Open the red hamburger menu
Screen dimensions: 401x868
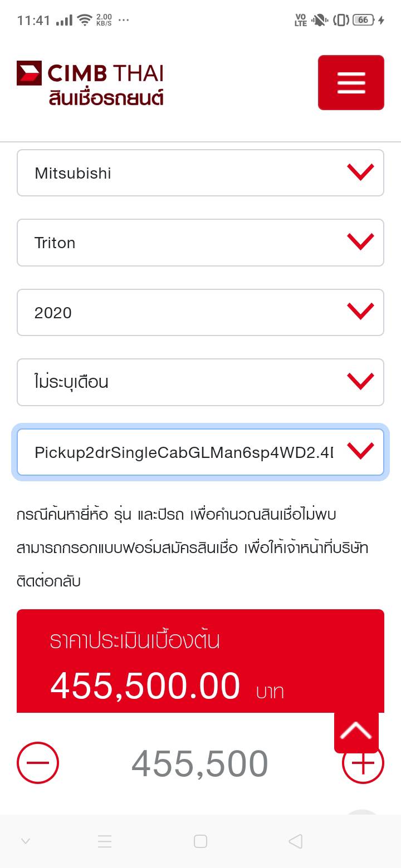[x=351, y=82]
